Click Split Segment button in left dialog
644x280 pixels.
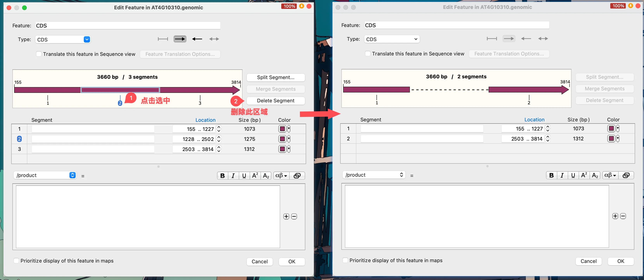coord(275,78)
